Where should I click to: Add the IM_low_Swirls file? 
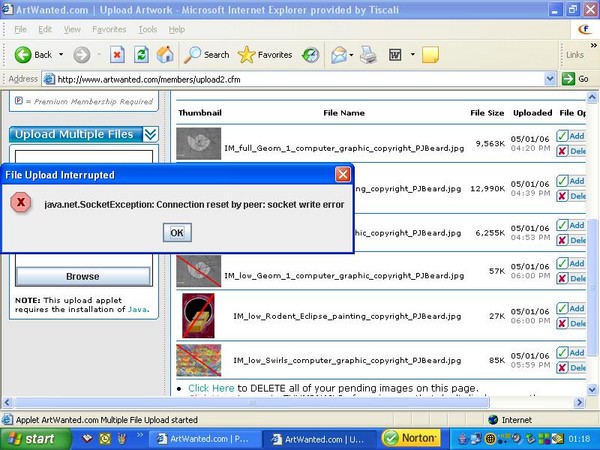tap(571, 352)
